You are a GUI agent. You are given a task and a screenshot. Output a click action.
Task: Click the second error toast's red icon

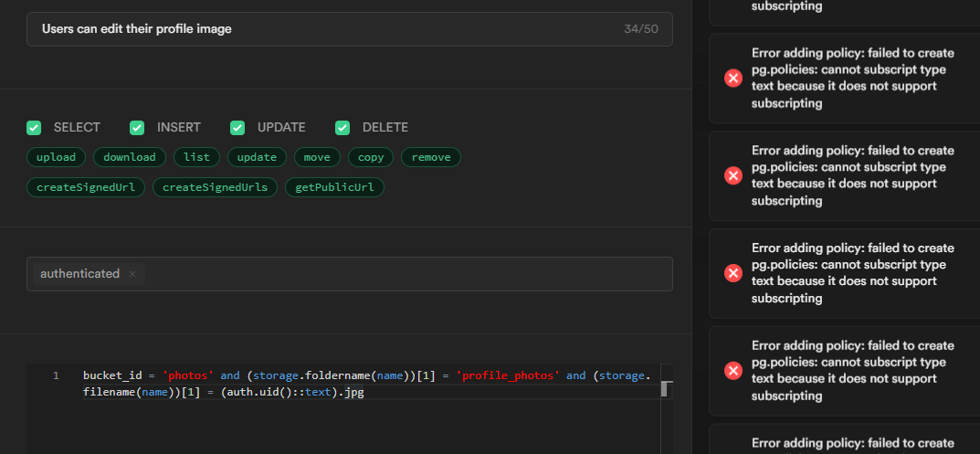(x=733, y=175)
